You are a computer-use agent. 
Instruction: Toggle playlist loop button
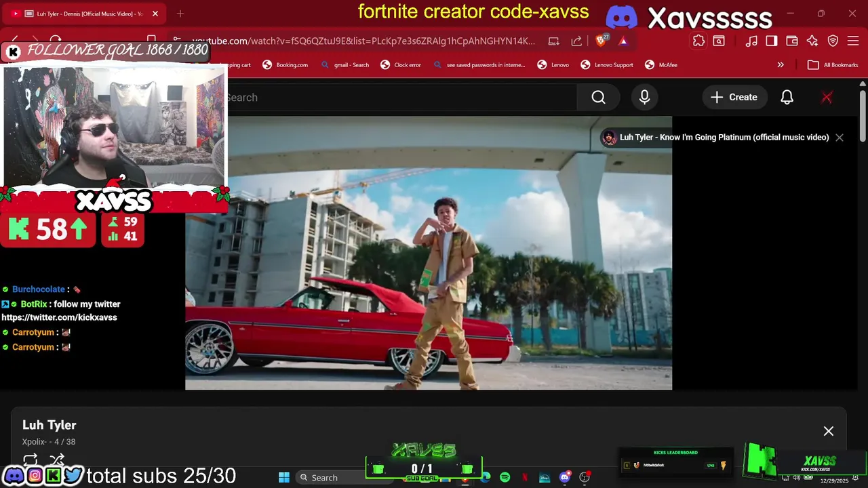(x=31, y=460)
